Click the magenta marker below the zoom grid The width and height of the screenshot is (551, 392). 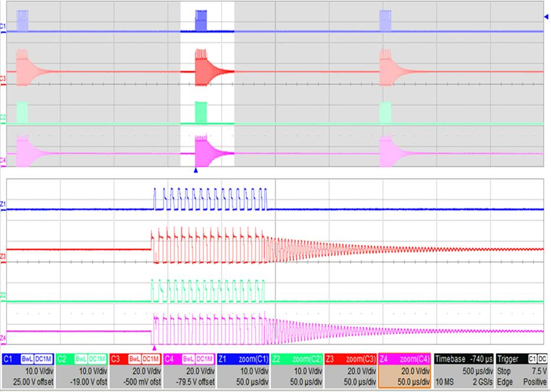[154, 348]
